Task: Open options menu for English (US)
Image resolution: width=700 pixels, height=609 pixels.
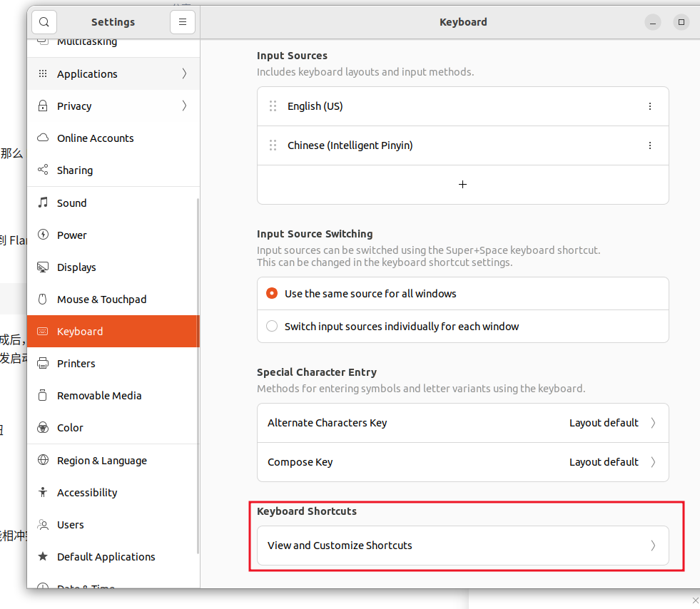Action: click(650, 106)
